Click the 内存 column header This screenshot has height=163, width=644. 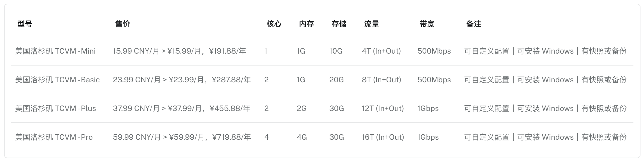click(307, 24)
